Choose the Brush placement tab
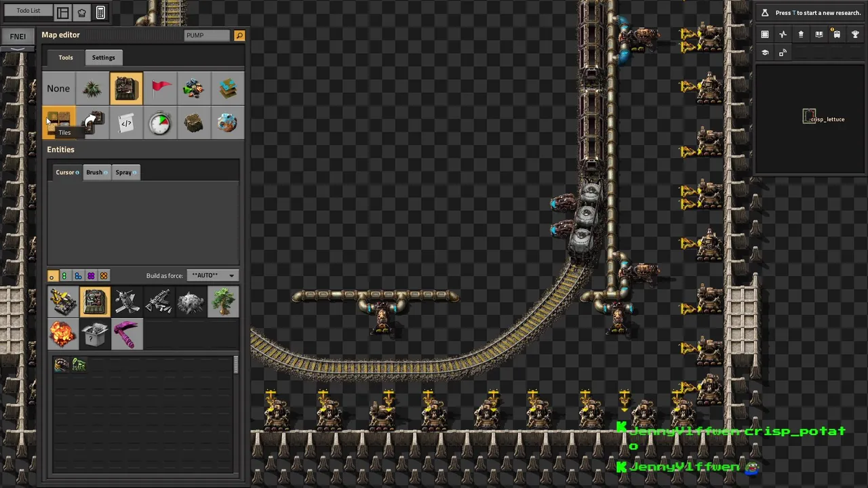 96,172
